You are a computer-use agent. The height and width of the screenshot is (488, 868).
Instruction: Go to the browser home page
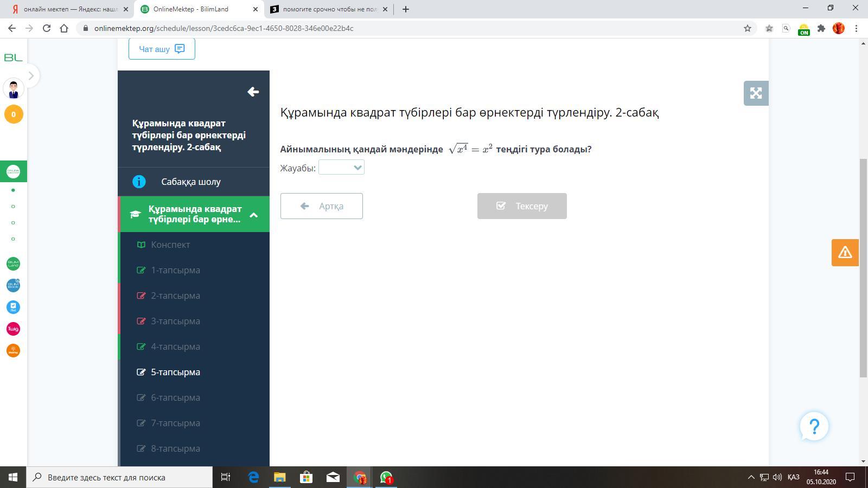click(64, 28)
